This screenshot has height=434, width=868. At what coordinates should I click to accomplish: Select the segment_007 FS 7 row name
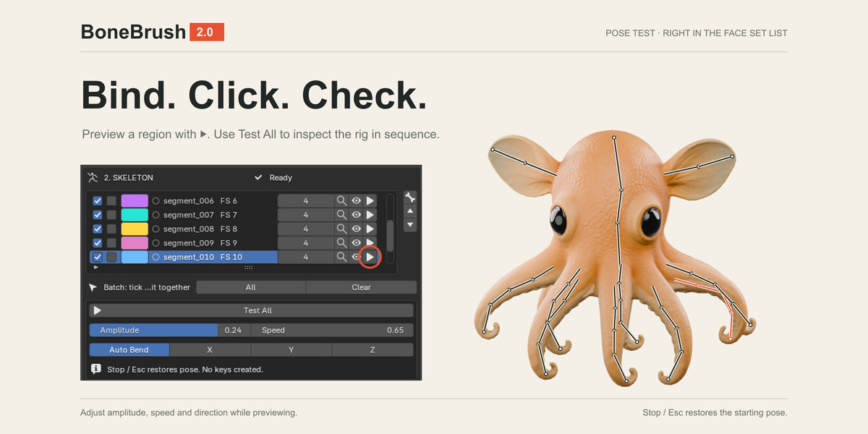pos(200,215)
